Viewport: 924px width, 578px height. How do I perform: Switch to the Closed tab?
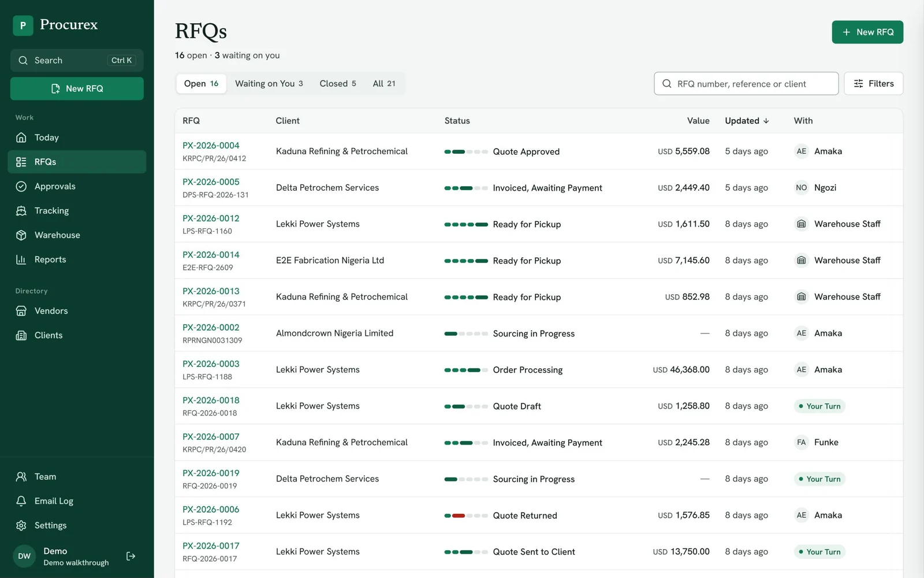338,84
